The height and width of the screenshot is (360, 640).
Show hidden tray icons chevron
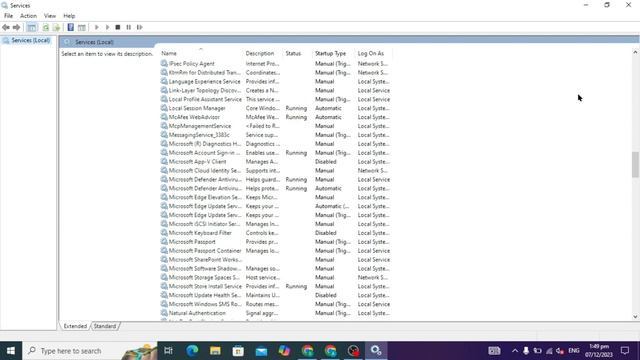coord(515,351)
